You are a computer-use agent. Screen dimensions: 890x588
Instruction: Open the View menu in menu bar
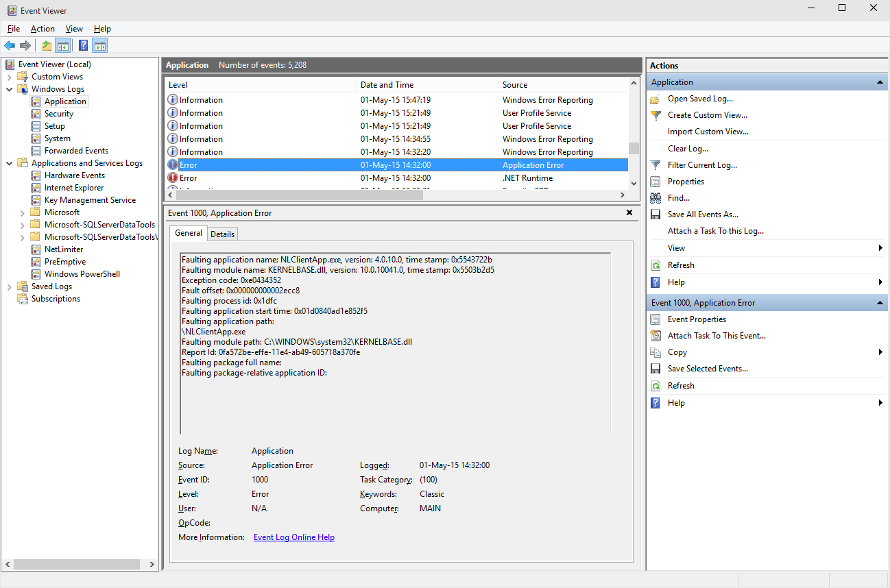(74, 29)
